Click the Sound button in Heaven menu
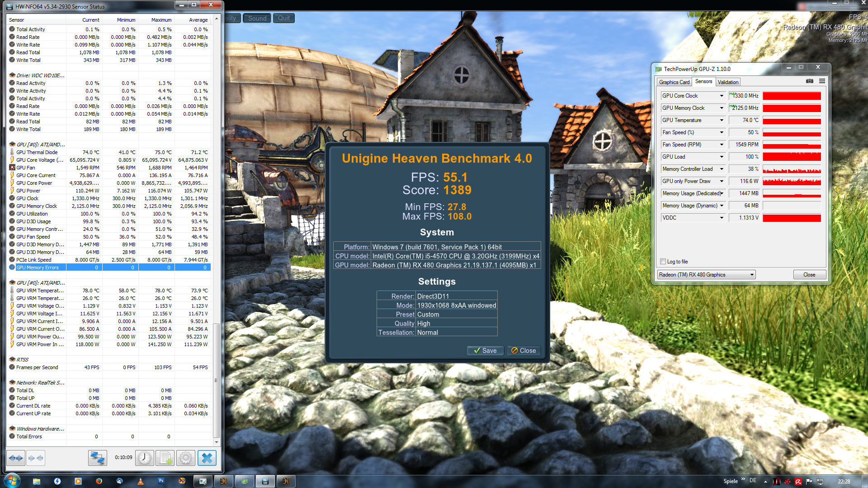 tap(257, 19)
